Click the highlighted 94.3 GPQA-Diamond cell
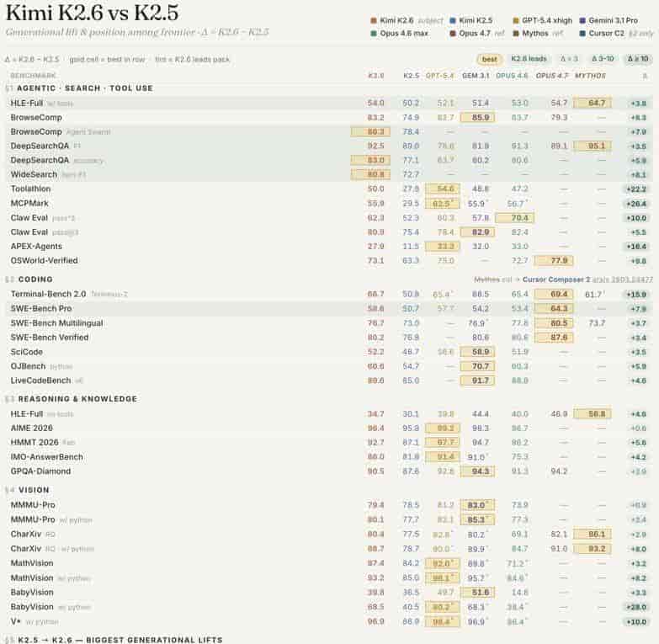Image resolution: width=659 pixels, height=644 pixels. coord(477,471)
